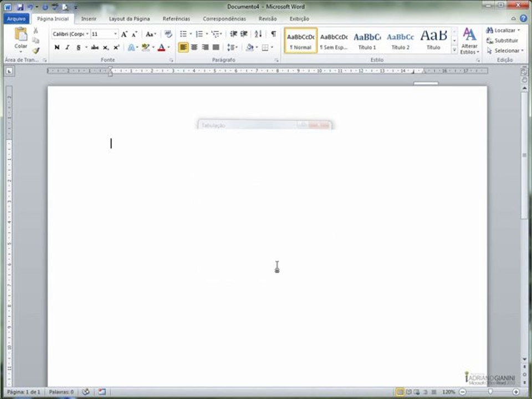
Task: Switch to the Layout da Página tab
Action: (x=129, y=19)
